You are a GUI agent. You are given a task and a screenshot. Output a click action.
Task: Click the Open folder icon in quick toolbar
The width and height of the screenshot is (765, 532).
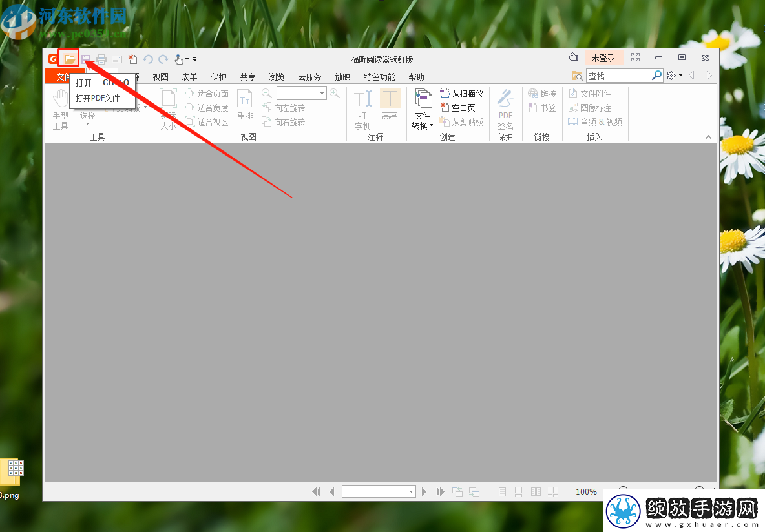[69, 59]
